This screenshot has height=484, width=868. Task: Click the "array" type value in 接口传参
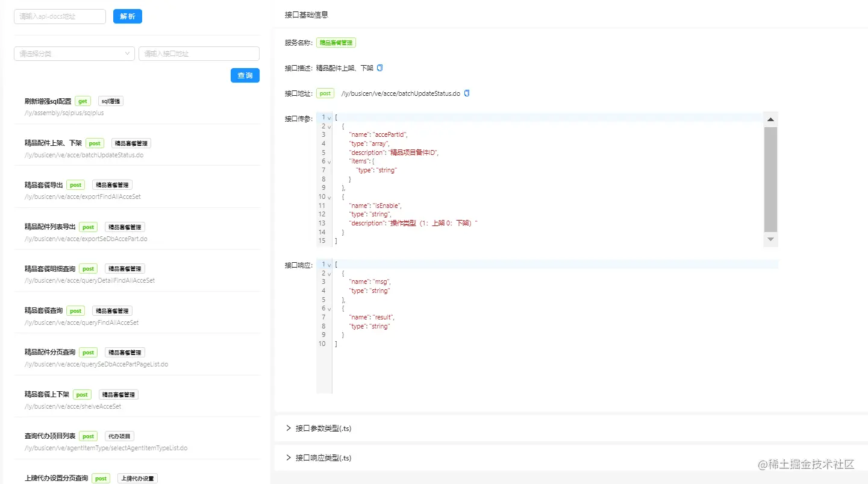pos(379,144)
